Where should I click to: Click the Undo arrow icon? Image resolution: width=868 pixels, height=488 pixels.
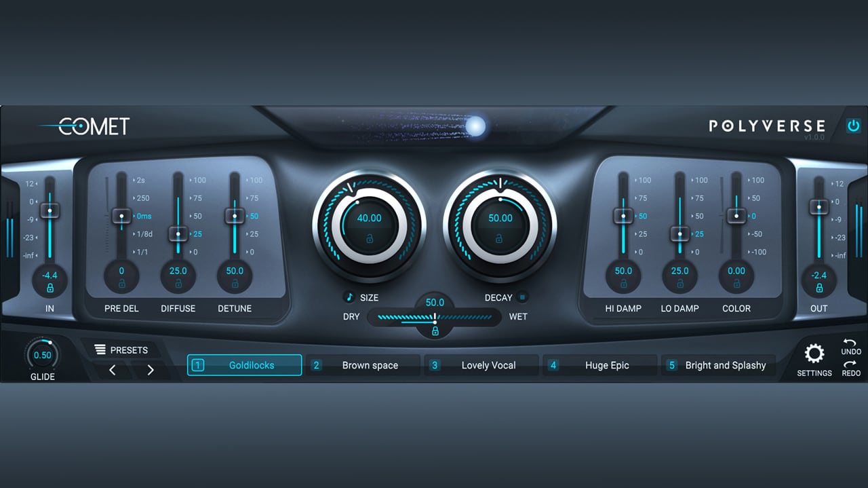pos(850,343)
